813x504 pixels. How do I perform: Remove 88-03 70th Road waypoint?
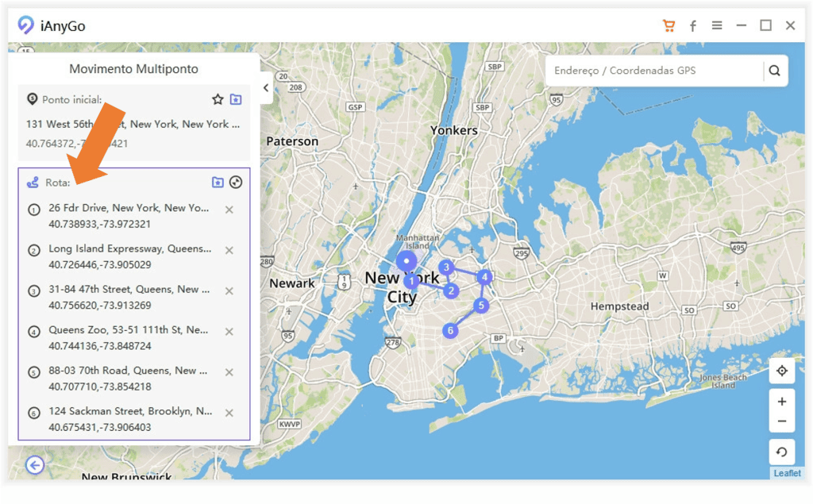pos(229,371)
